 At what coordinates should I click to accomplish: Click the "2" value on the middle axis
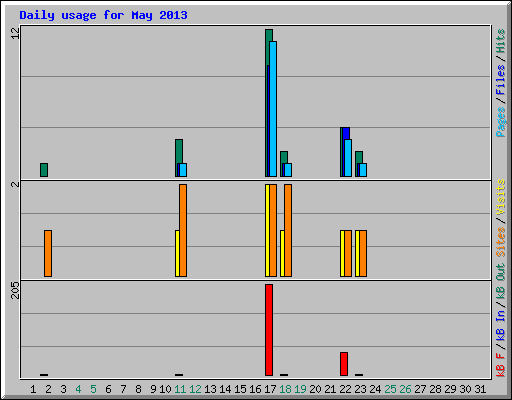pyautogui.click(x=16, y=184)
